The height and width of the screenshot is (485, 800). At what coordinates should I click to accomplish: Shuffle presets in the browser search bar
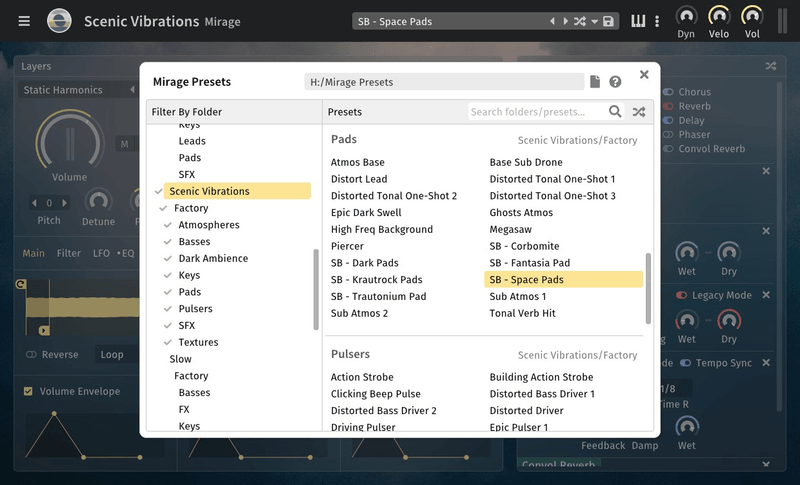tap(639, 112)
